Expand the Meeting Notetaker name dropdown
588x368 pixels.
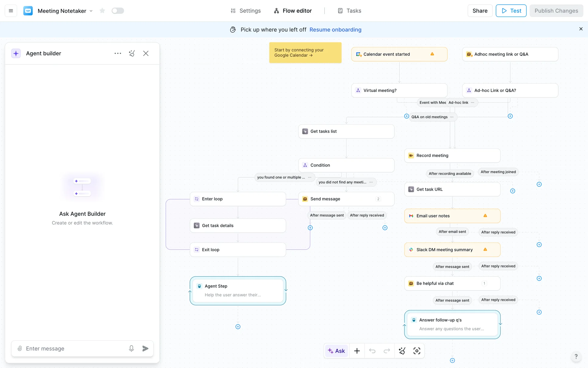point(91,11)
